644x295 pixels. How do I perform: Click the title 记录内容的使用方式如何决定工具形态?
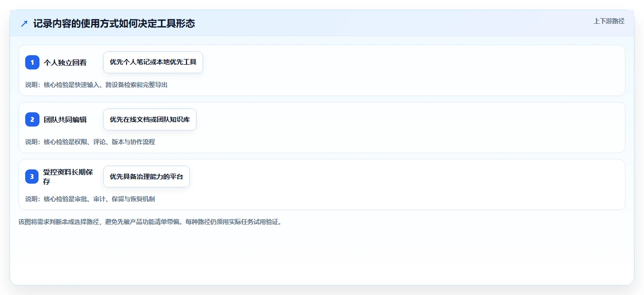point(114,23)
